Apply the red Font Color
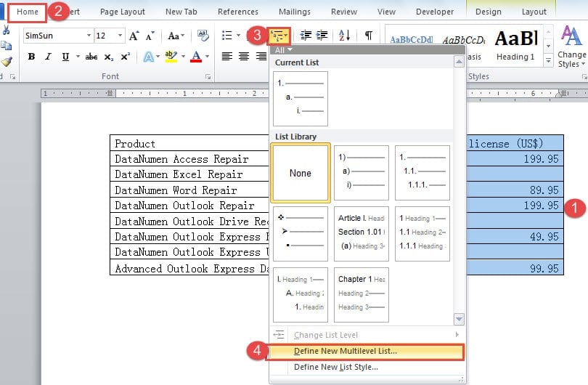Screen dimensions: 588x385 196,57
